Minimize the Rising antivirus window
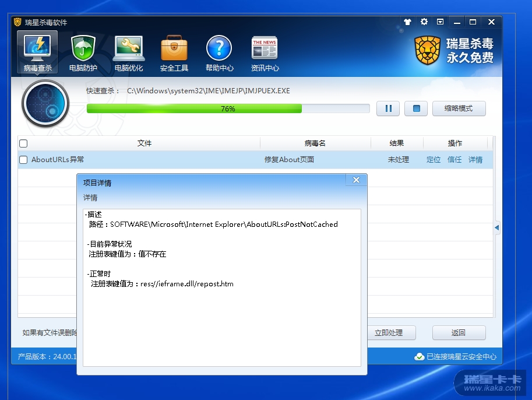532x400 pixels. 457,22
